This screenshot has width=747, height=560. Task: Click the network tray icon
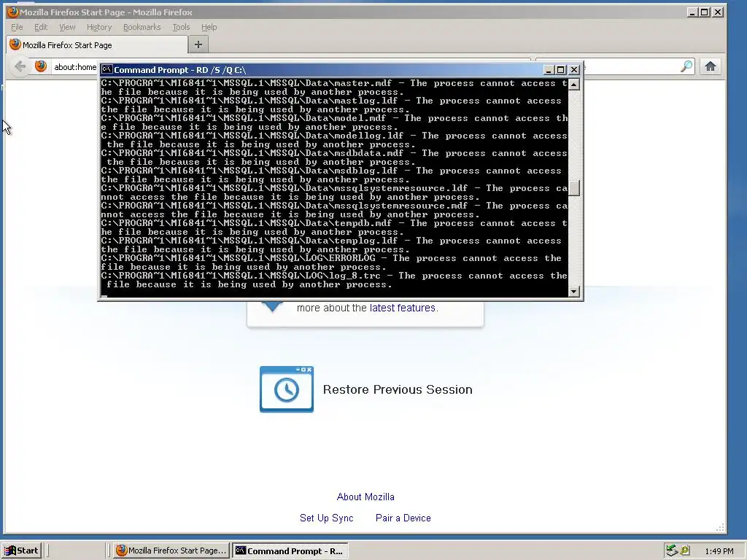coord(671,551)
